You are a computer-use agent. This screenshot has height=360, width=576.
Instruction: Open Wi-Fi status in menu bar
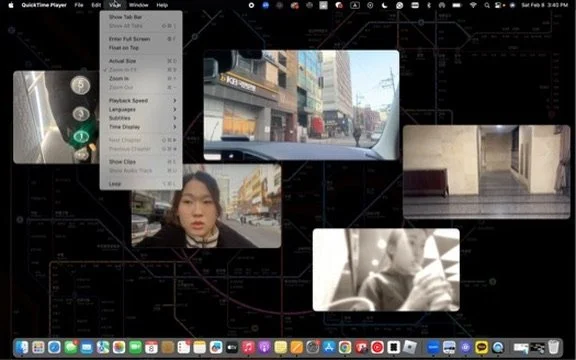point(473,5)
